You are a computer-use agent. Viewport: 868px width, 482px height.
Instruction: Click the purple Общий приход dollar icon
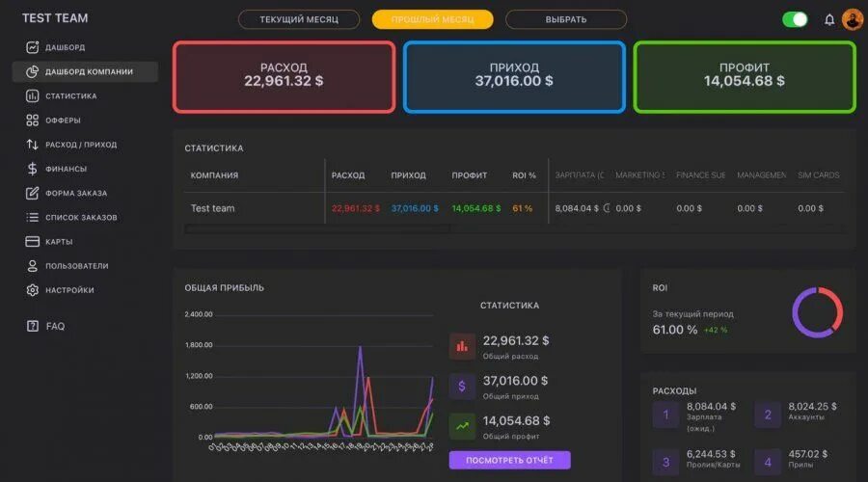pos(462,387)
